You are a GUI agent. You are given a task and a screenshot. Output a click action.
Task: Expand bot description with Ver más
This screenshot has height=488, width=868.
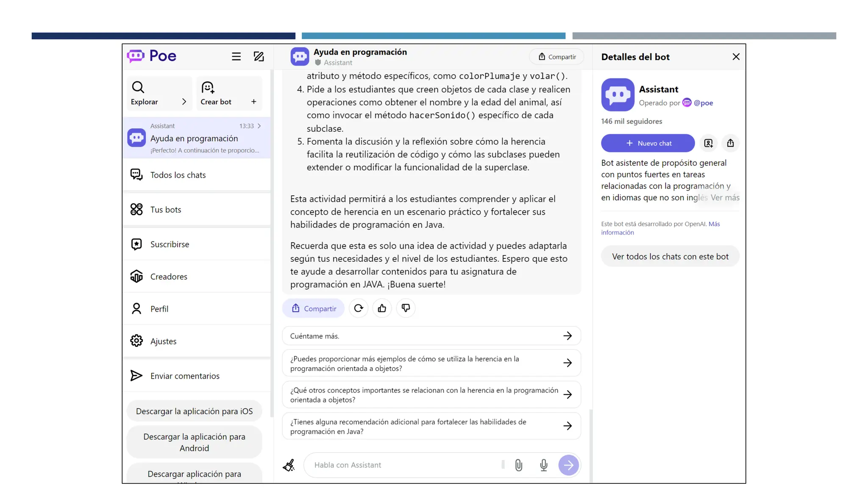point(725,198)
